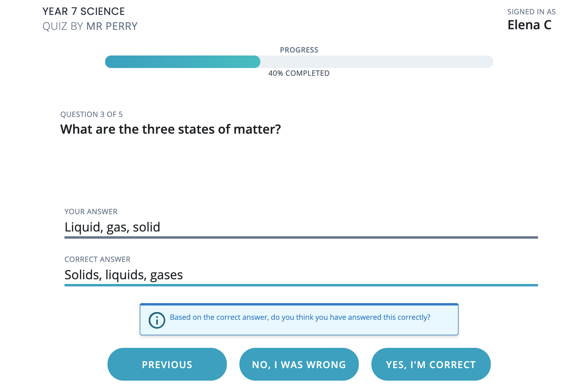Click the filled part of the progress bar

click(x=182, y=62)
